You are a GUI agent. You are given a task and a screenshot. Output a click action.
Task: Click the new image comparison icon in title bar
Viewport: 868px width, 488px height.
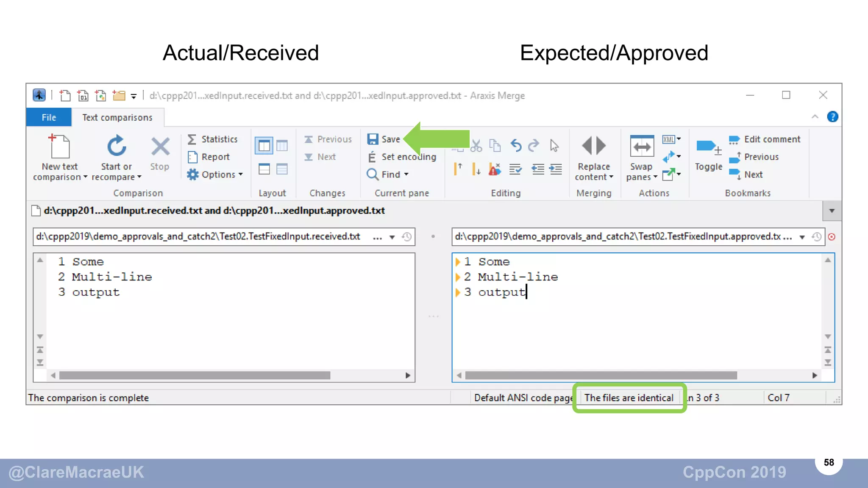(x=100, y=95)
